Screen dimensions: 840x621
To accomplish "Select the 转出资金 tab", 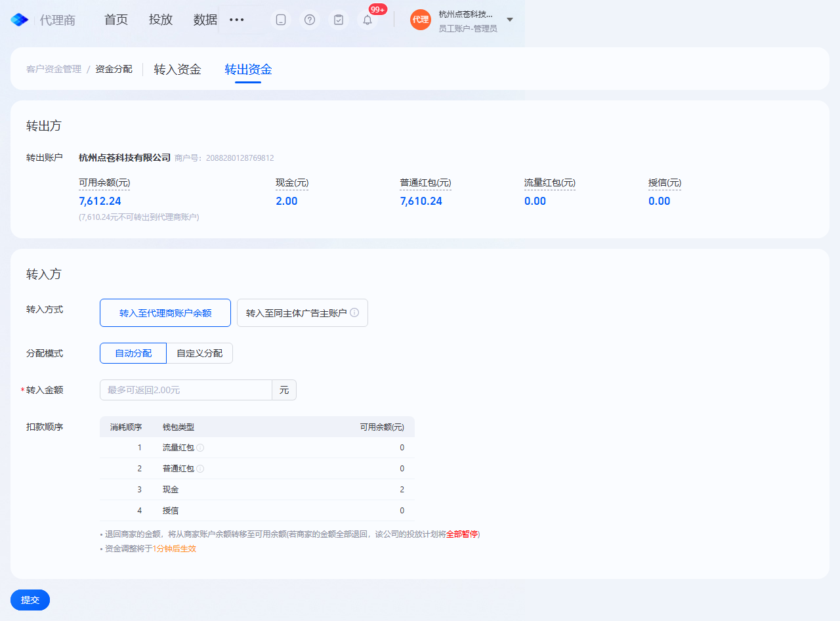I will click(x=248, y=69).
